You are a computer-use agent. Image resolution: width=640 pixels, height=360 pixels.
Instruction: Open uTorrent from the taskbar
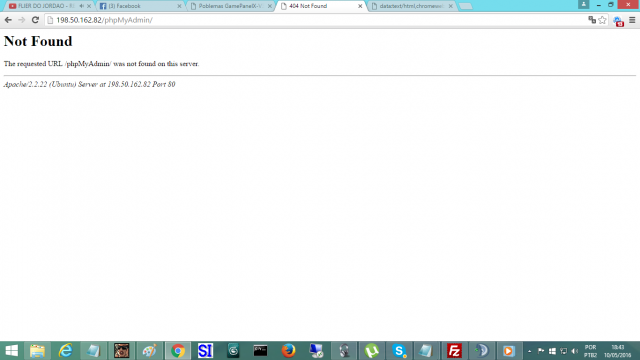pos(372,351)
